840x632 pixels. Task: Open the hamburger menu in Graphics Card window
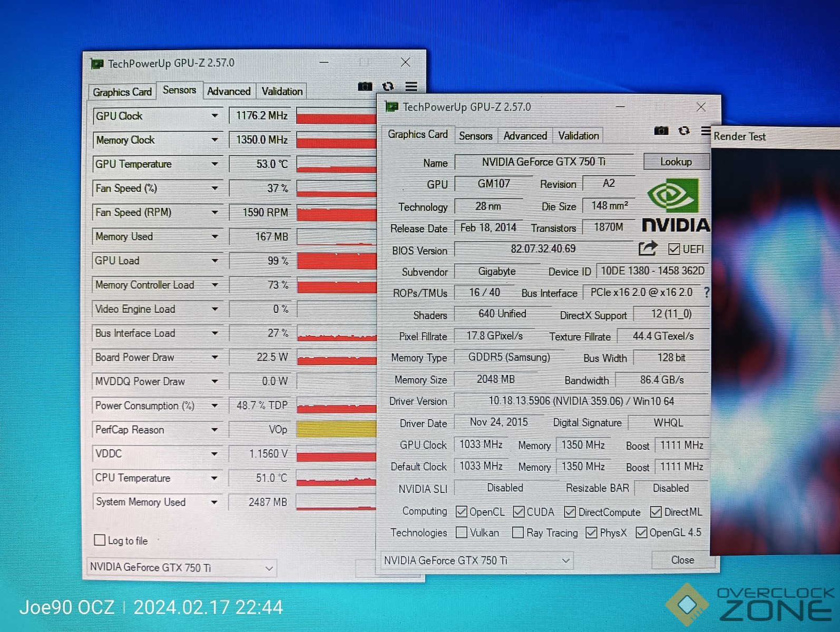[x=706, y=131]
